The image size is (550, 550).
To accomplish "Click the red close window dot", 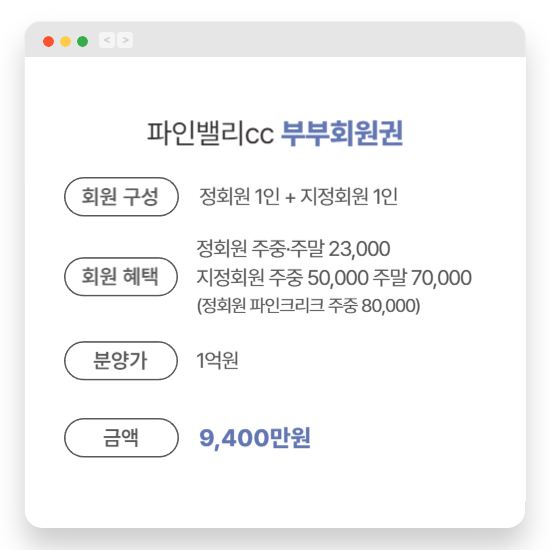I will 48,41.
